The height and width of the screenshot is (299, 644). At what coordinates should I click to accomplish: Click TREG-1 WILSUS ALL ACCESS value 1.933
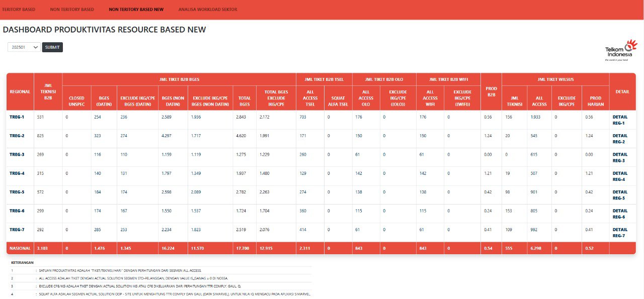(x=535, y=117)
